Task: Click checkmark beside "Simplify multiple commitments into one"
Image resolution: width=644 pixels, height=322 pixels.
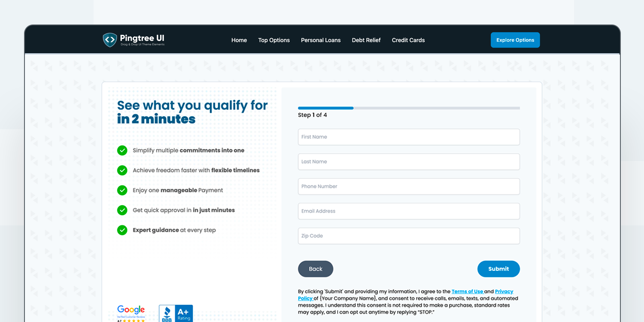Action: (x=122, y=150)
